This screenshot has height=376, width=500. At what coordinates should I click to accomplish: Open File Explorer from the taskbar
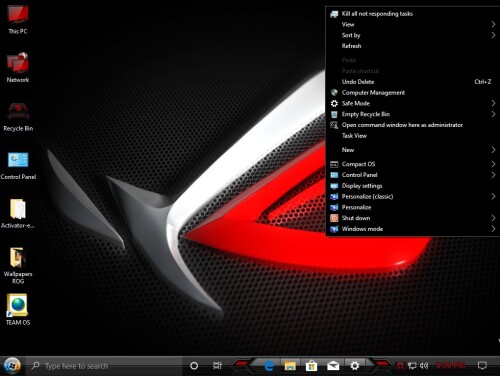290,366
